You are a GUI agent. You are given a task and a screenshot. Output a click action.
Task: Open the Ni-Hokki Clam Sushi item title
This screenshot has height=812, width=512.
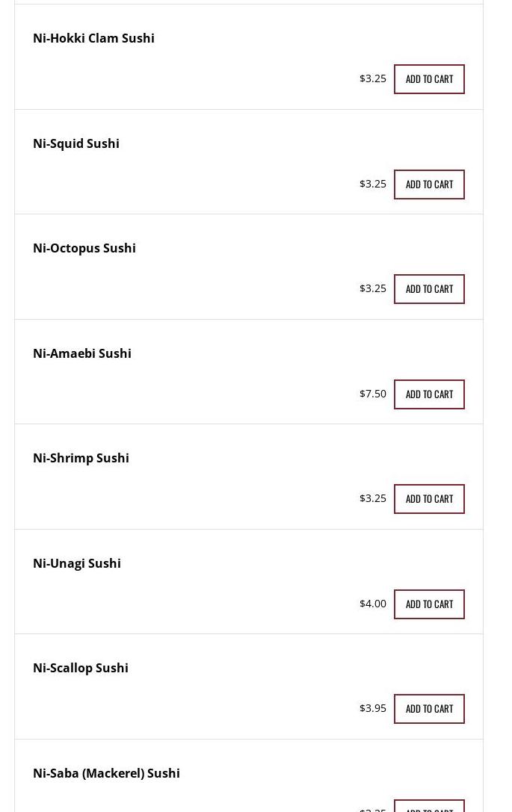tap(93, 38)
